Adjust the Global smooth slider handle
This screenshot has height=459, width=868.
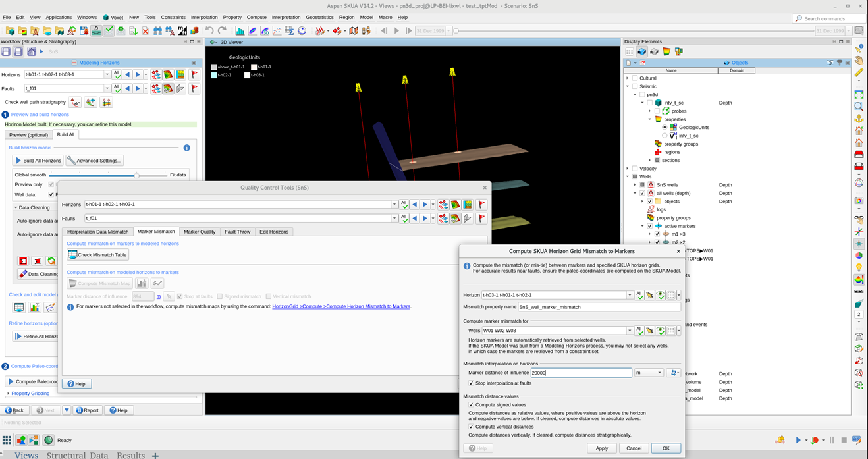(x=137, y=175)
